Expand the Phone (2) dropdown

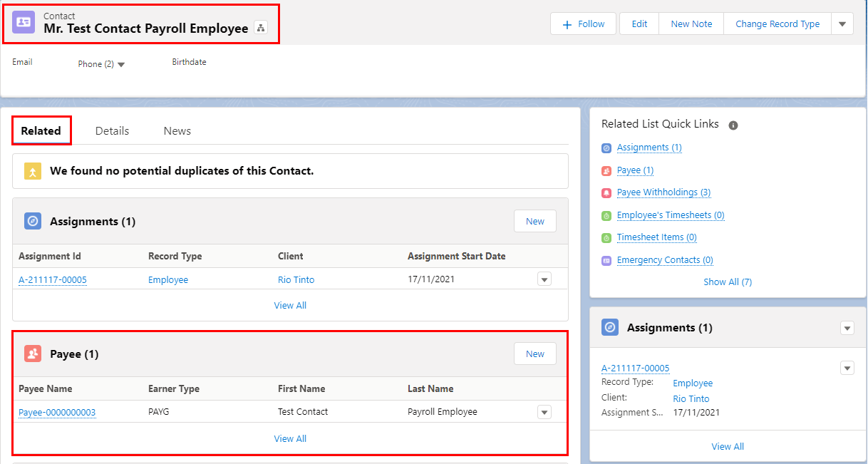(x=120, y=64)
